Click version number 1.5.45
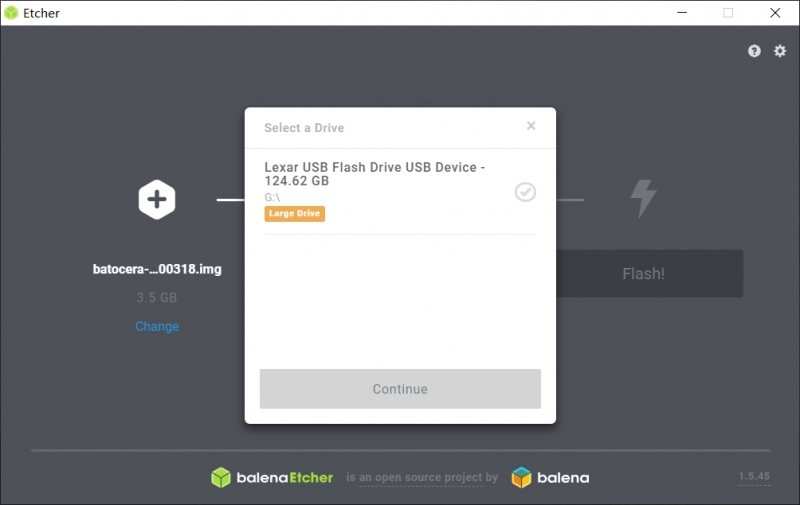Screen dimensions: 800x505 point(754,476)
